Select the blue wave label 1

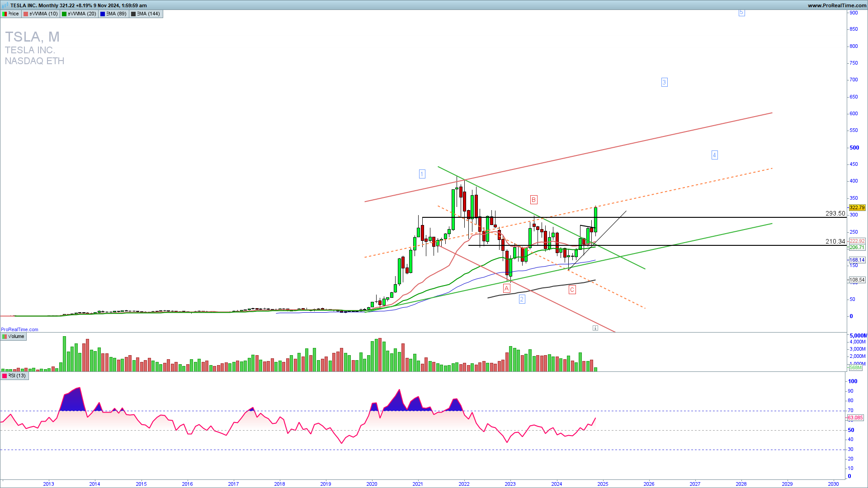(422, 174)
